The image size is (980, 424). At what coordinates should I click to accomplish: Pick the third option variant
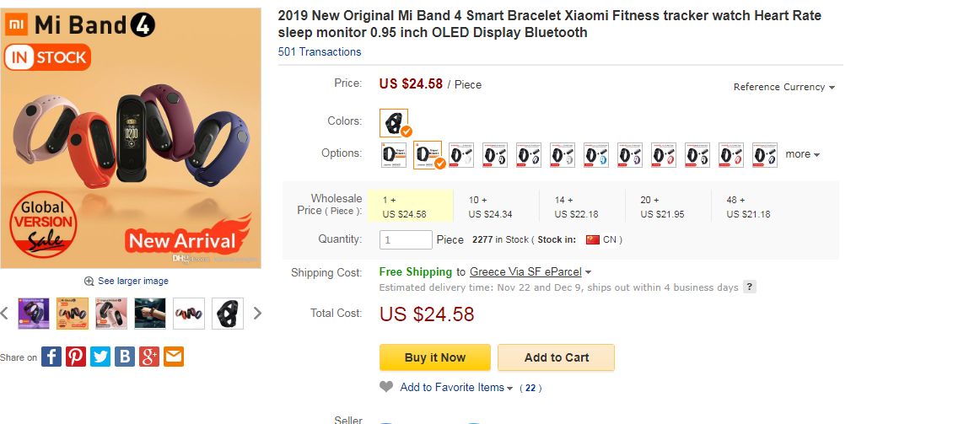click(461, 155)
